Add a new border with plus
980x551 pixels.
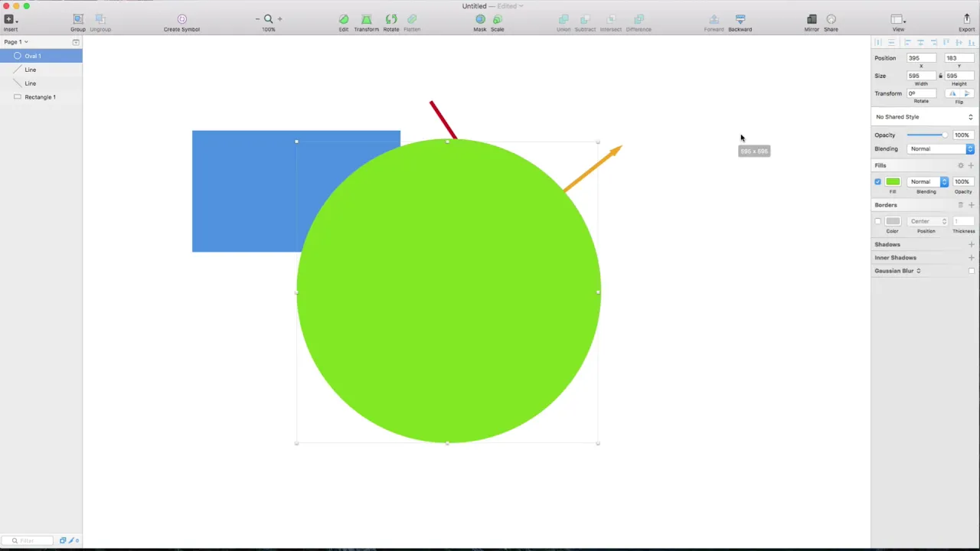click(971, 205)
